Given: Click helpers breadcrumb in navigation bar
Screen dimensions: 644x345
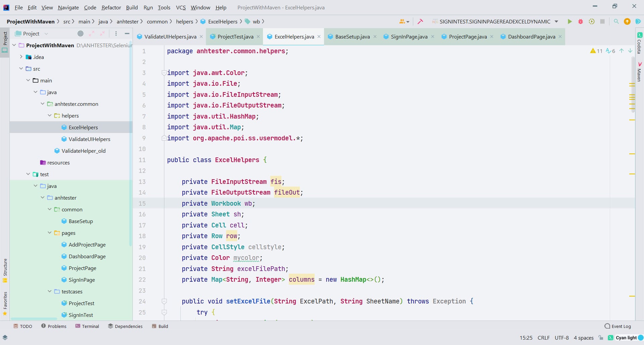Looking at the screenshot, I should [x=184, y=21].
